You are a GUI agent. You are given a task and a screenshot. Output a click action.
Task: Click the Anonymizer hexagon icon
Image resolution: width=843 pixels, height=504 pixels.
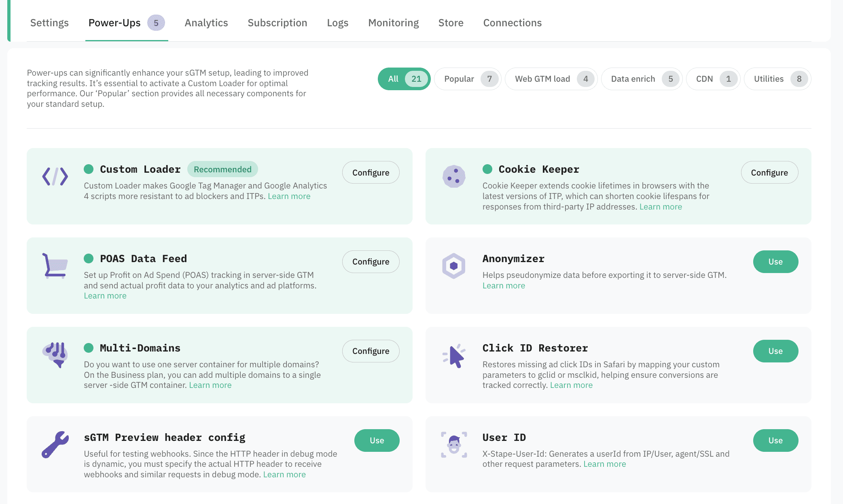454,266
